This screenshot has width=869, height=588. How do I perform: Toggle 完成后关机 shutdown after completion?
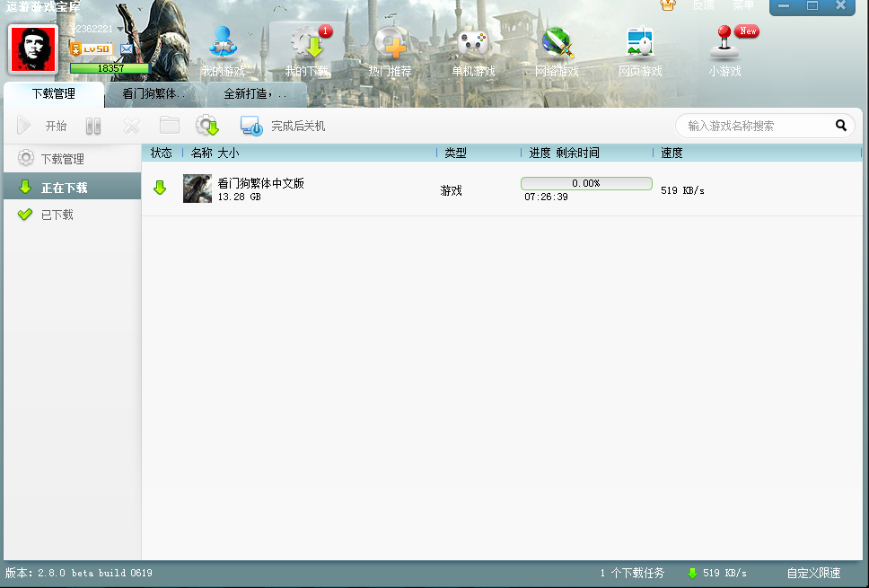point(283,126)
